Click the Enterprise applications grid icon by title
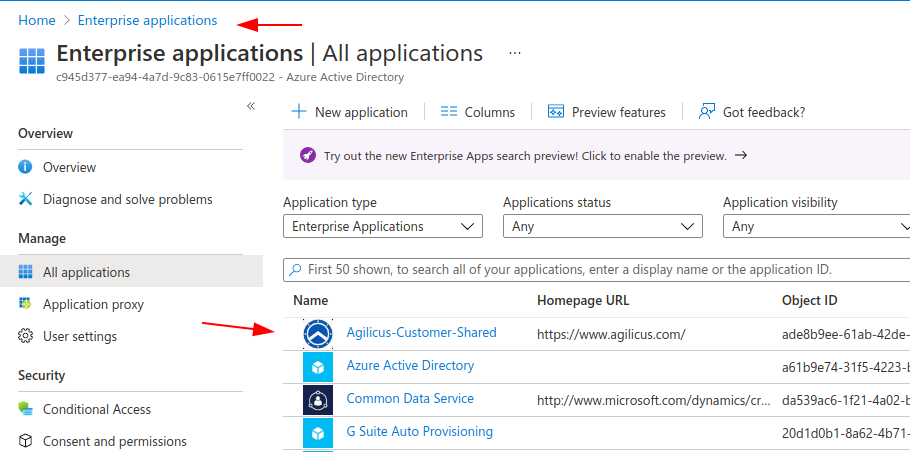Screen dimensions: 910x452 coord(32,61)
